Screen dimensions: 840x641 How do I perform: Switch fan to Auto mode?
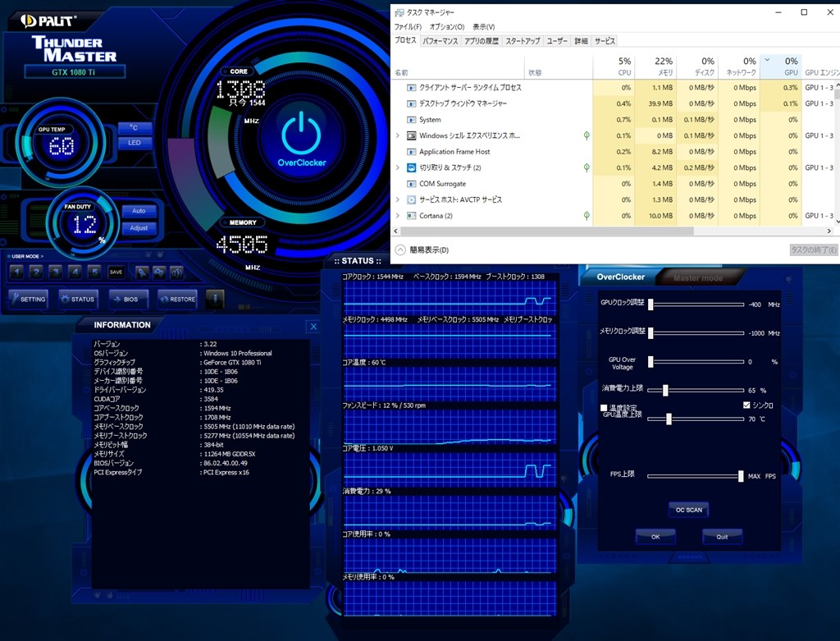click(139, 211)
